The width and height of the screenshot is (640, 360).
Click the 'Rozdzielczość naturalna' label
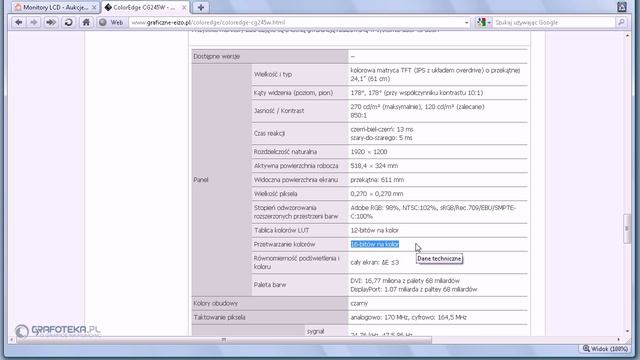[x=285, y=151]
